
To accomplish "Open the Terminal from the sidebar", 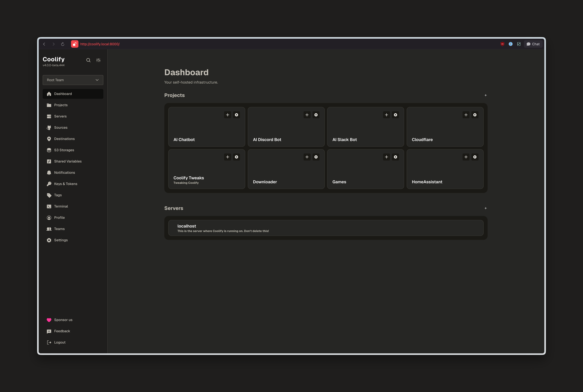I will 61,206.
